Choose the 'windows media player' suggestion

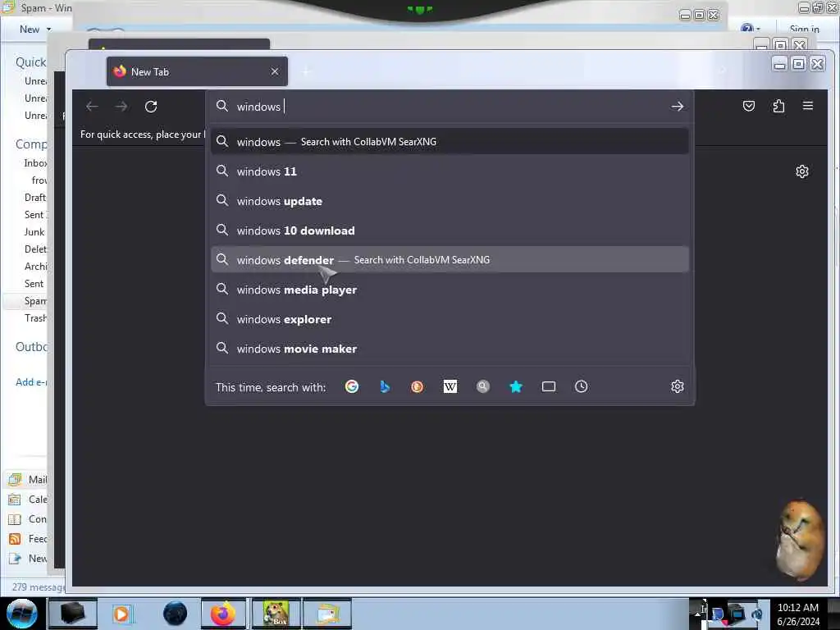(x=450, y=290)
